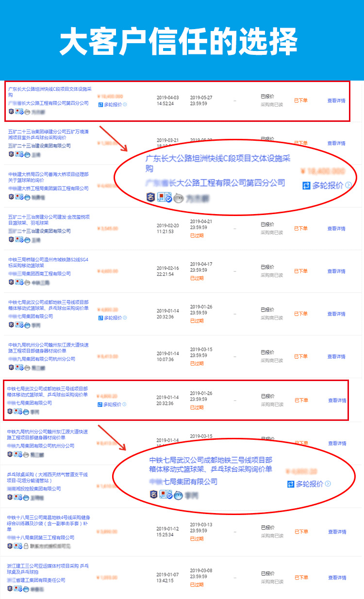Click the grey chat avatar in 温州市域铁路S2线 row
The image size is (364, 599).
27,282
